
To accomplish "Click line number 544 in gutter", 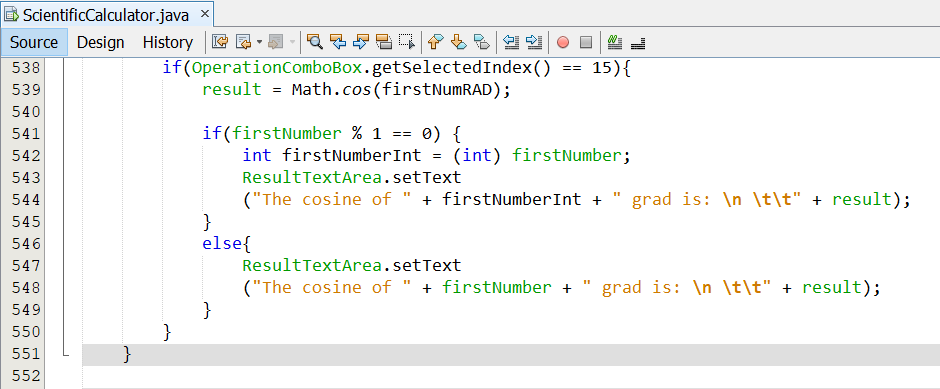I will (x=26, y=200).
